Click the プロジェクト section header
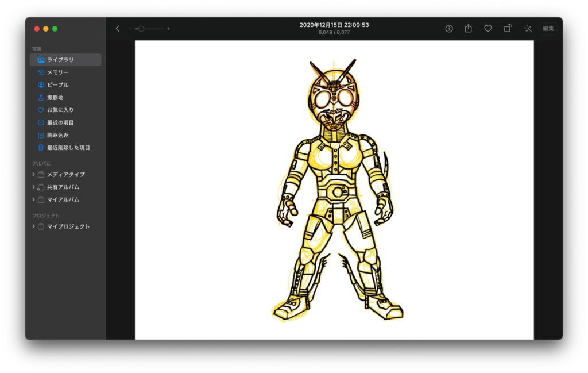Image resolution: width=588 pixels, height=373 pixels. 46,216
